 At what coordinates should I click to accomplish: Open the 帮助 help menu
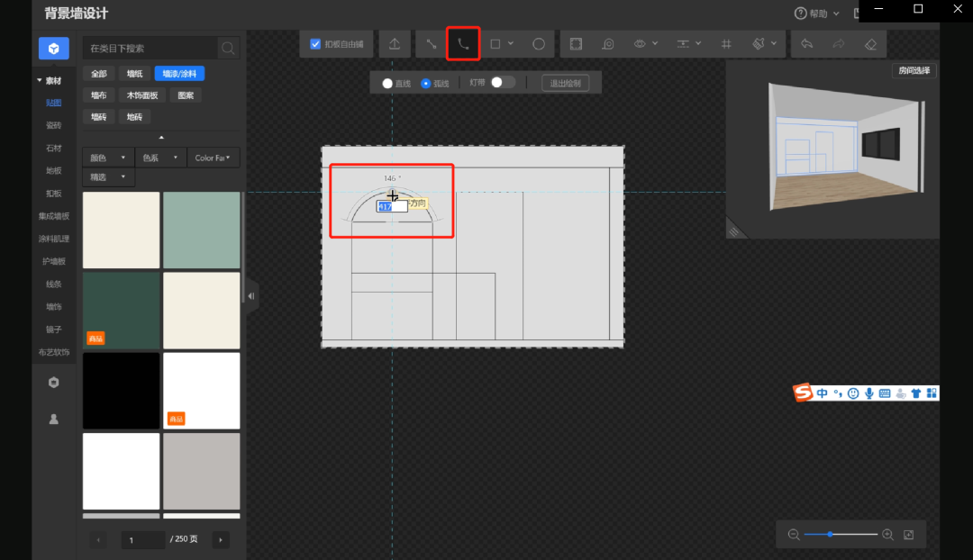816,13
